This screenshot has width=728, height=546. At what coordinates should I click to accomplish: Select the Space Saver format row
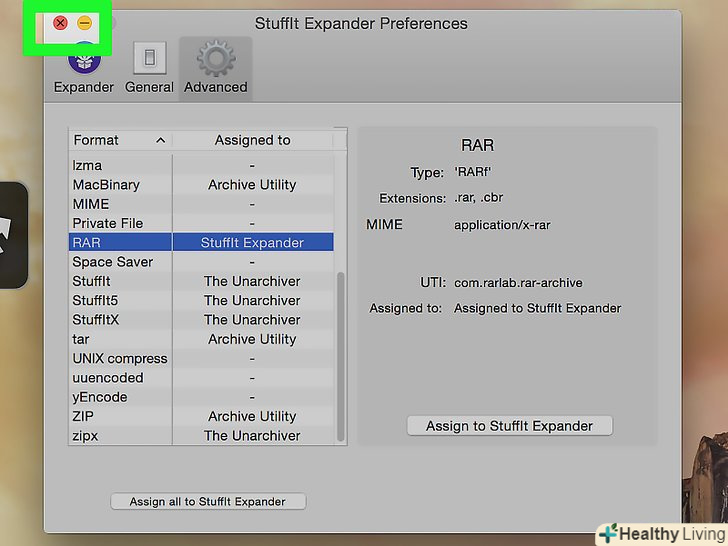coord(201,262)
